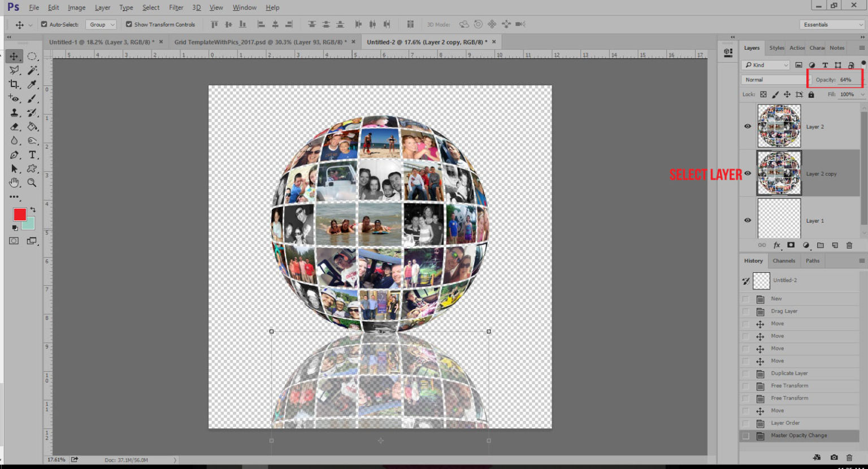Open the Essentials workspace dropdown
The height and width of the screenshot is (469, 868).
click(x=831, y=24)
